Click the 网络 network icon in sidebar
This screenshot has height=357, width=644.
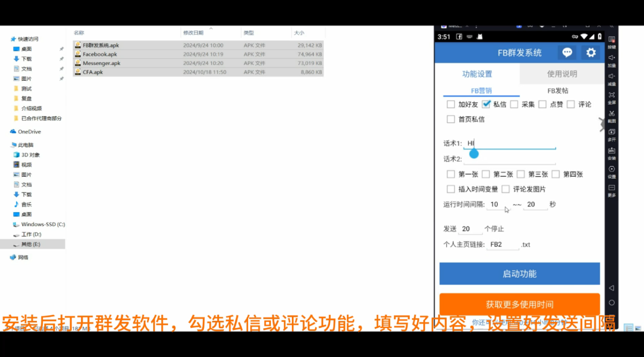click(x=13, y=257)
